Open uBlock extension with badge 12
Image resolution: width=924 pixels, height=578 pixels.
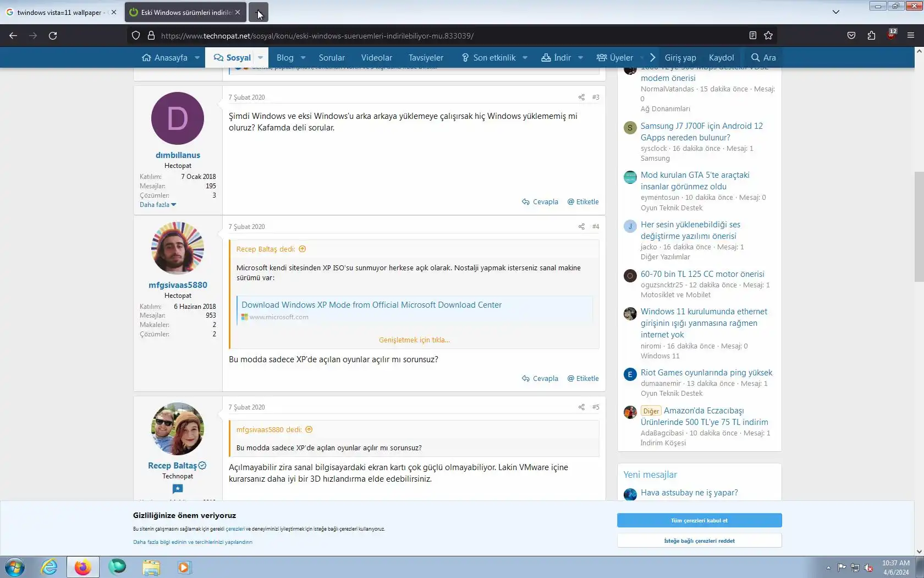891,35
